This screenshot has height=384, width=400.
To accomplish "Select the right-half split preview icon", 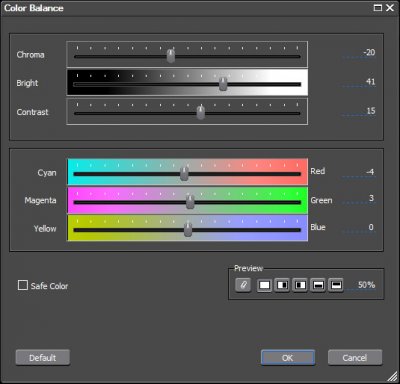I will click(282, 285).
